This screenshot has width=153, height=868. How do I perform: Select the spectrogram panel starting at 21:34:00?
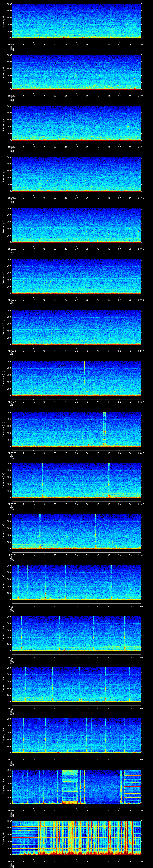coord(76,685)
